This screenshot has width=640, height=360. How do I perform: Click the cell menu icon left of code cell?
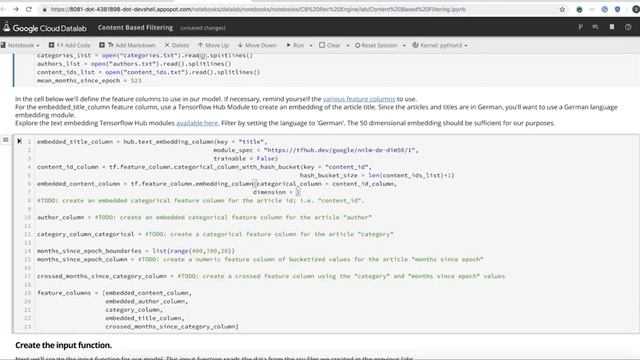5,140
